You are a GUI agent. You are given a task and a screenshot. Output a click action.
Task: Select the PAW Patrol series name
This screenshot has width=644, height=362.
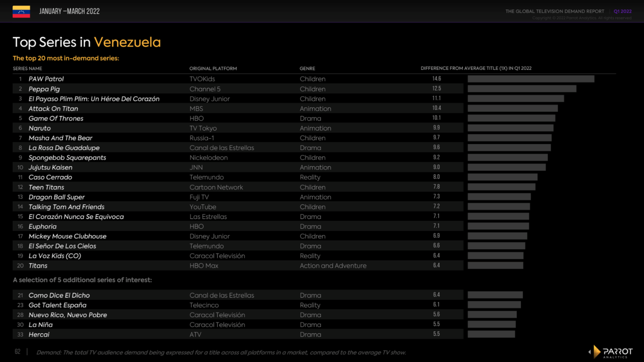[46, 79]
